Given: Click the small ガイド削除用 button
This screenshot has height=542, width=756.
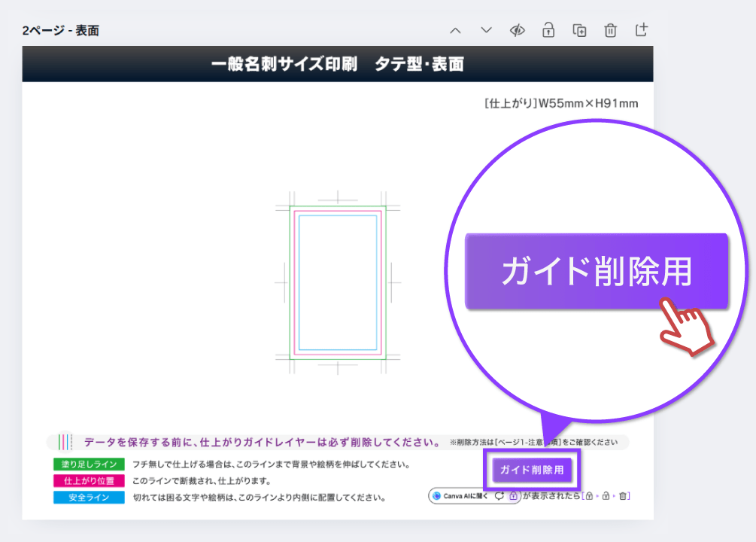Looking at the screenshot, I should click(x=533, y=470).
